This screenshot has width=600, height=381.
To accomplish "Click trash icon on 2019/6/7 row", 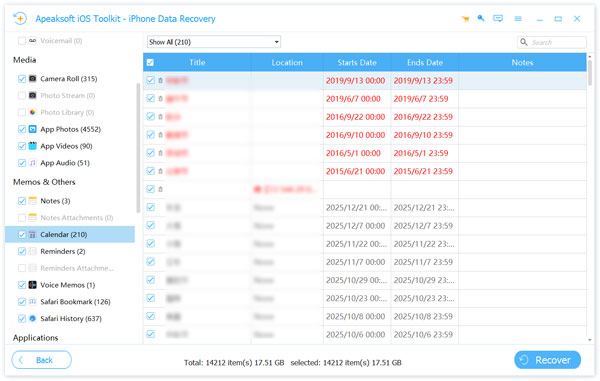I will click(x=160, y=99).
